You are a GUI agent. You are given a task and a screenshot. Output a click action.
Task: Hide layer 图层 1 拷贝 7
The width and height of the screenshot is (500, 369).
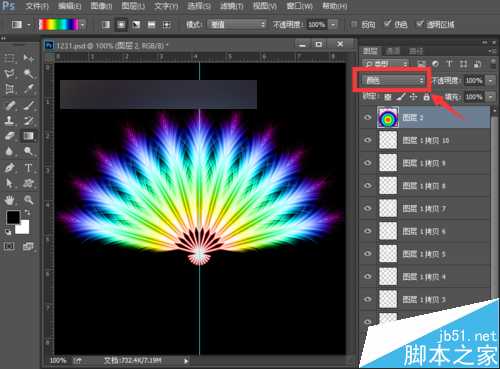(x=368, y=208)
